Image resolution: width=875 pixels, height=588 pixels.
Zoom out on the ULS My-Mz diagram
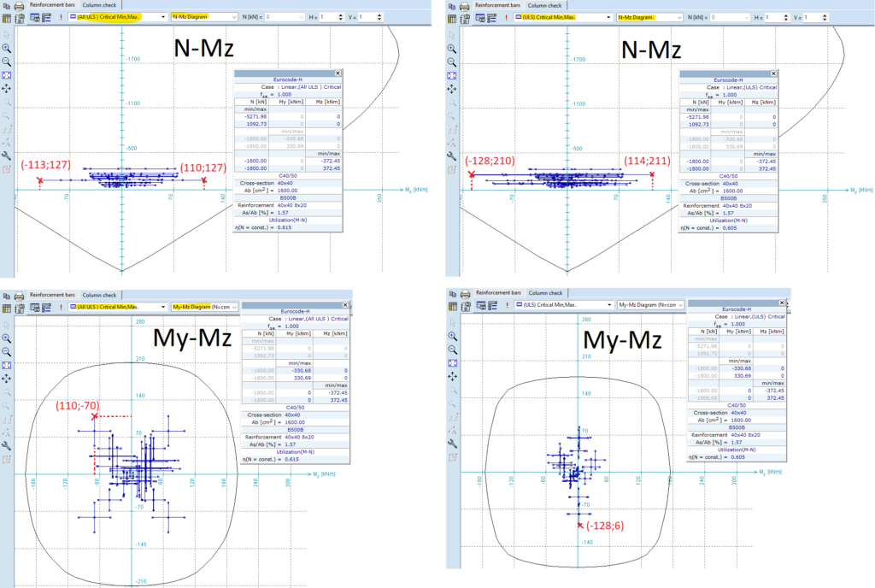pyautogui.click(x=453, y=350)
